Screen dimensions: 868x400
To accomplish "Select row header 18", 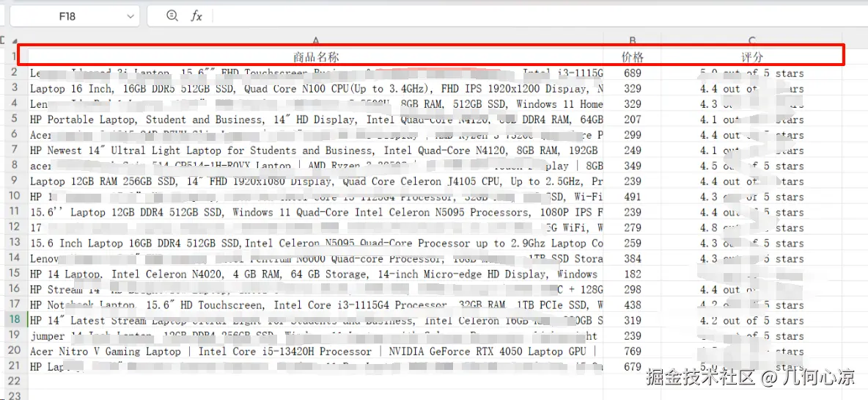I will tap(14, 320).
